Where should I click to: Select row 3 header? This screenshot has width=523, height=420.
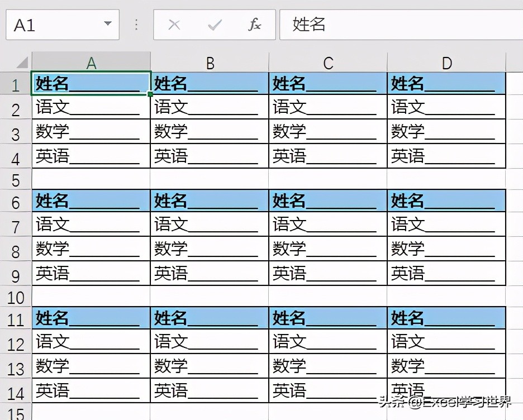[16, 132]
